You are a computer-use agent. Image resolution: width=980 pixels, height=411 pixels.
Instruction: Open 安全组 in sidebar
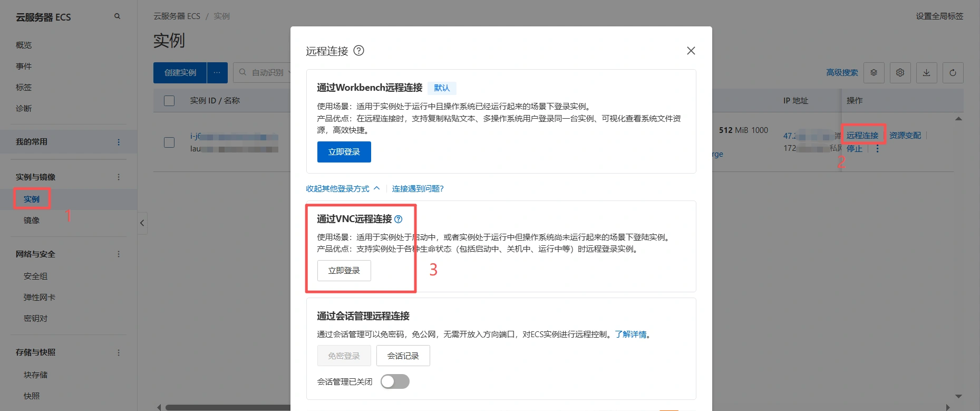pyautogui.click(x=35, y=276)
